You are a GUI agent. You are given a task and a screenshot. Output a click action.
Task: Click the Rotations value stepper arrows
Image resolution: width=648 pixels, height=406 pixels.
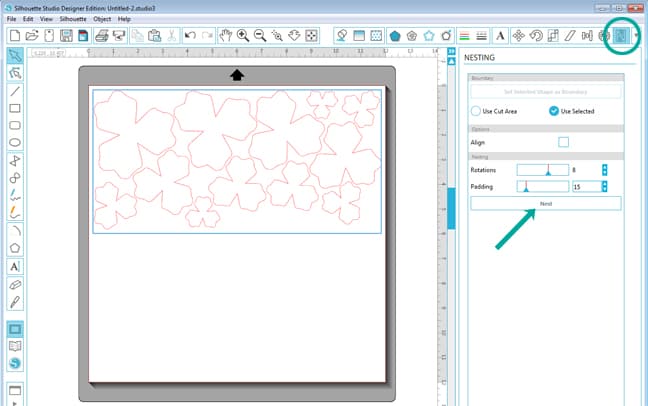[604, 170]
